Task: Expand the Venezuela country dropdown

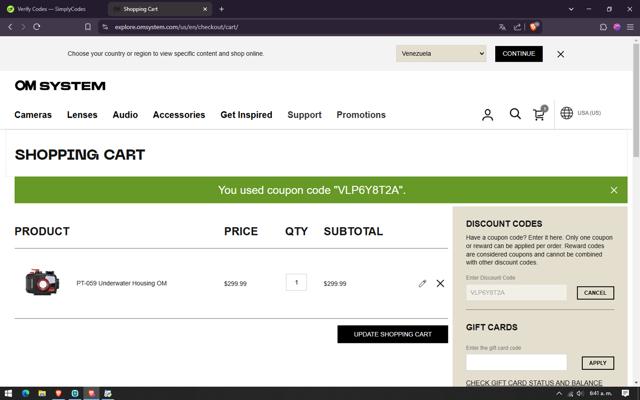Action: 441,53
